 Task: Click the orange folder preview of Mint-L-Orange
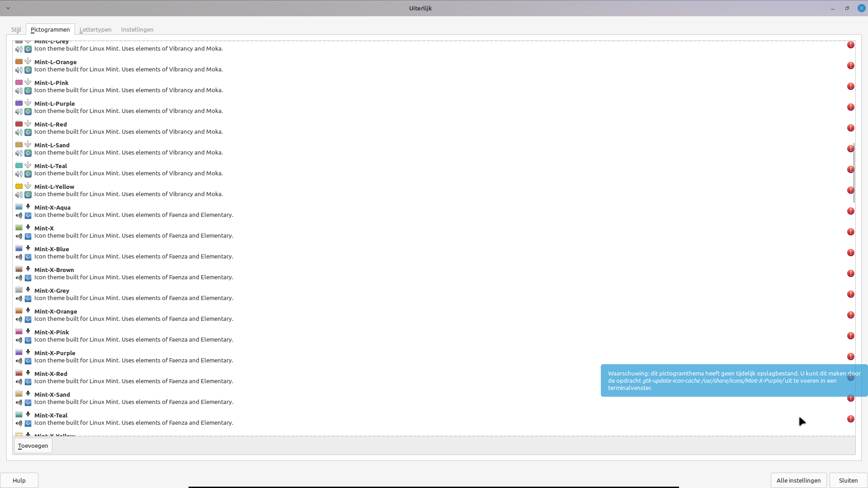click(19, 61)
